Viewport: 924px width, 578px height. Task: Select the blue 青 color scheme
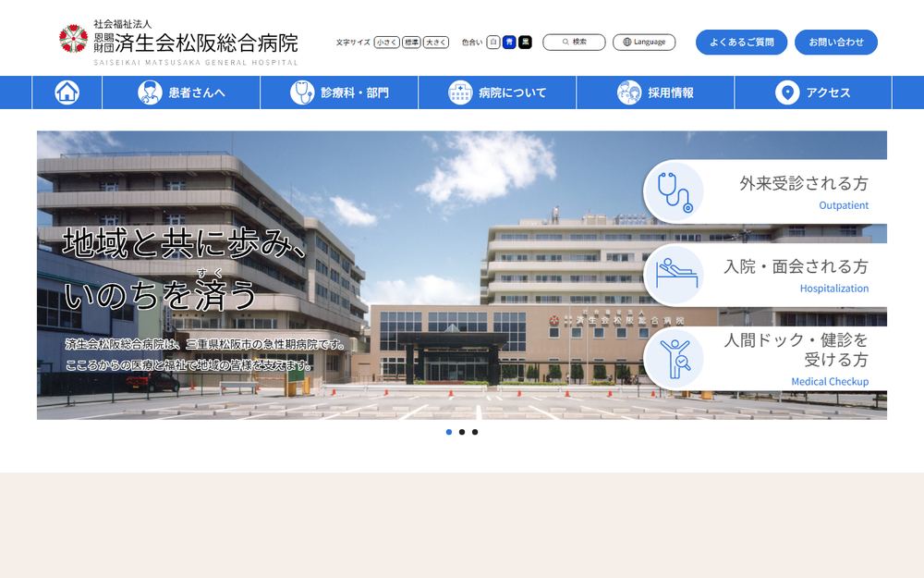(509, 43)
